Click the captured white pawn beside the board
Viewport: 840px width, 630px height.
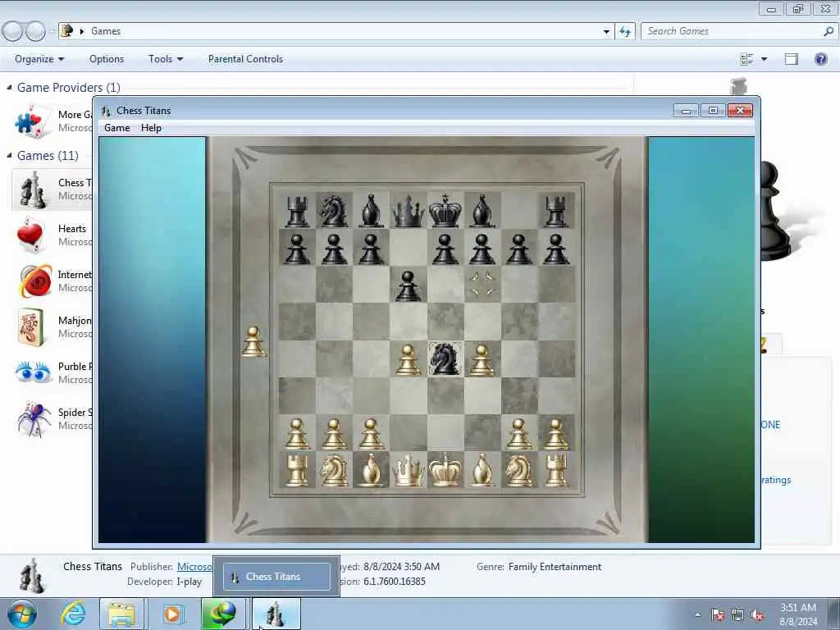coord(254,342)
